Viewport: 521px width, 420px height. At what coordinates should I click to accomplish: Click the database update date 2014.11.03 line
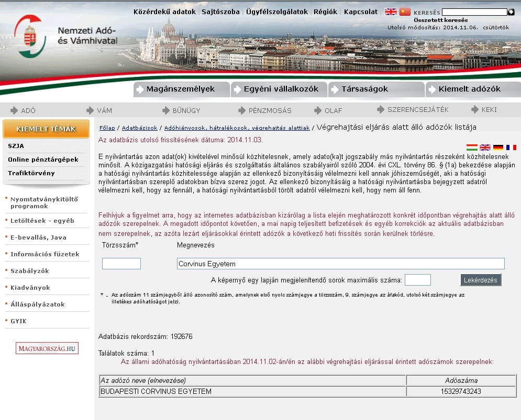coord(181,140)
